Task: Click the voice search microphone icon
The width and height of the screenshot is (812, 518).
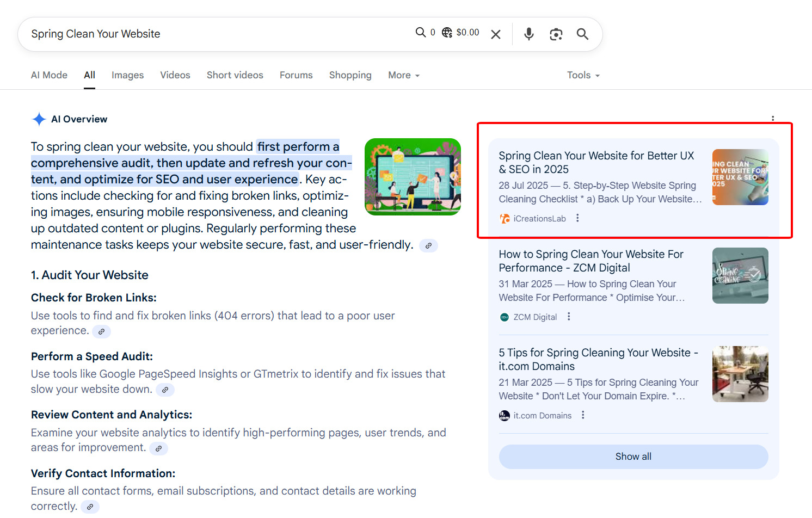Action: 528,34
